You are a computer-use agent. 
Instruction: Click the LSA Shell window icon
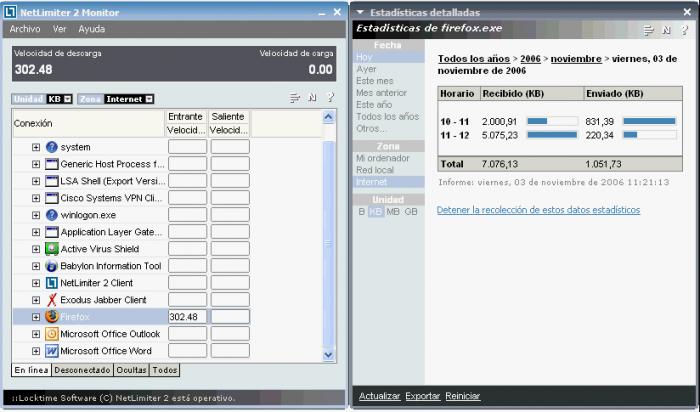coord(52,181)
